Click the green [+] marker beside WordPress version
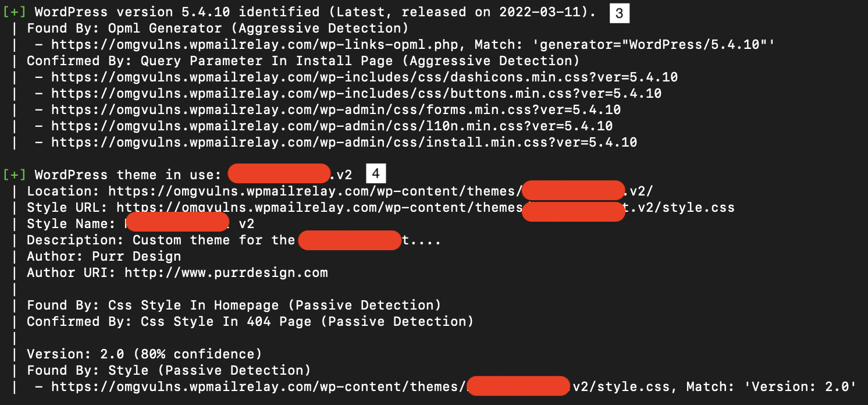868x405 pixels. [15, 12]
